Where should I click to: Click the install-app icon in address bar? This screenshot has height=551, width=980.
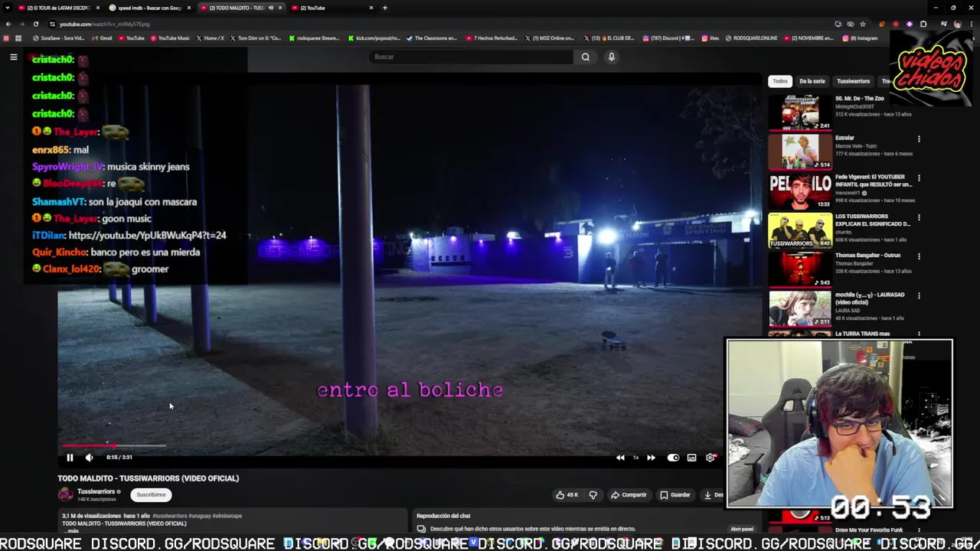tap(838, 24)
